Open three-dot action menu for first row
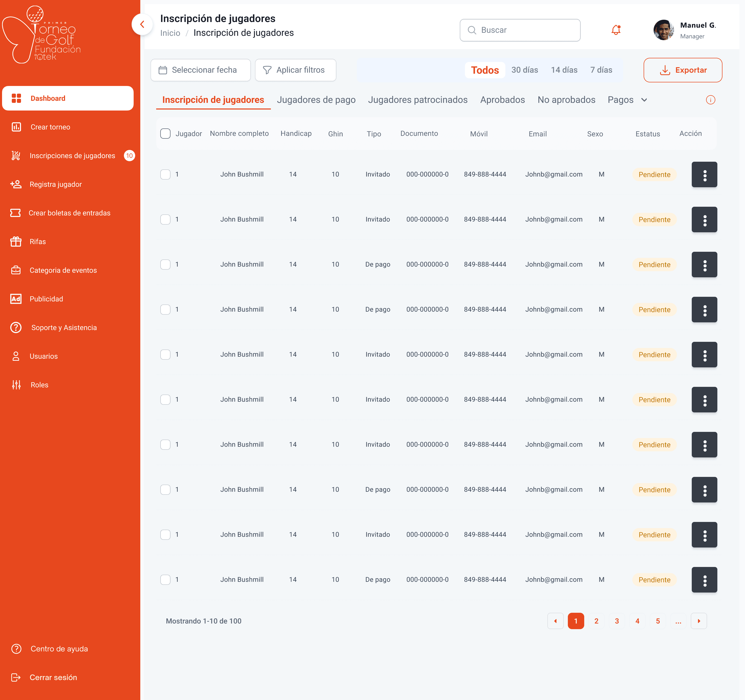 pyautogui.click(x=704, y=174)
